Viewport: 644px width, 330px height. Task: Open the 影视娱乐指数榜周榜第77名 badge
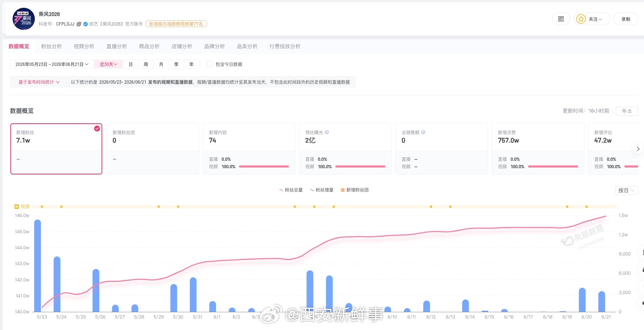pos(176,24)
